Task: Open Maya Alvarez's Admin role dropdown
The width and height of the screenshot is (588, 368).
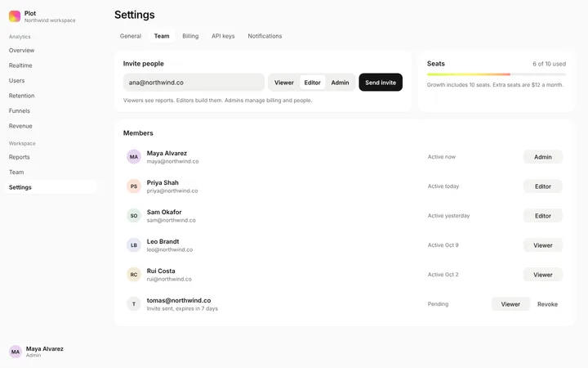Action: tap(543, 157)
